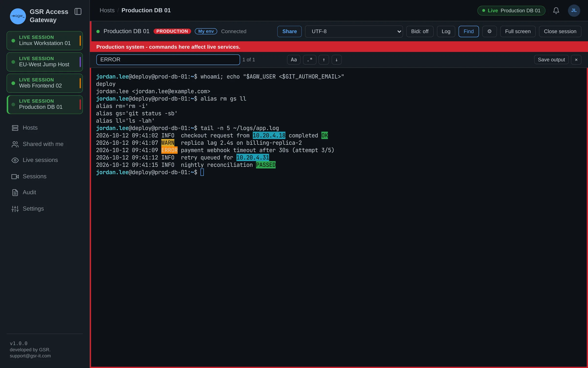Jump to next search match arrow
Viewport: 588px width, 368px height.
[x=336, y=60]
